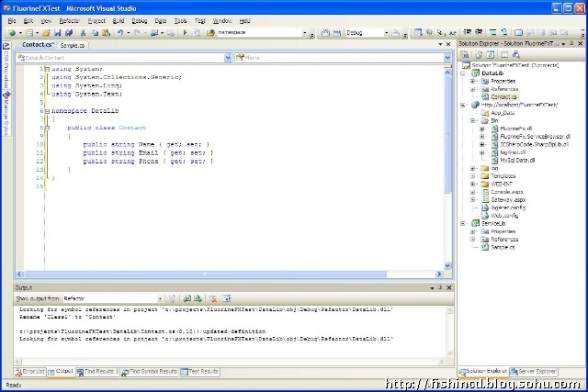
Task: Click the Properties icon in Solution Explorer toolbar
Action: 465,55
